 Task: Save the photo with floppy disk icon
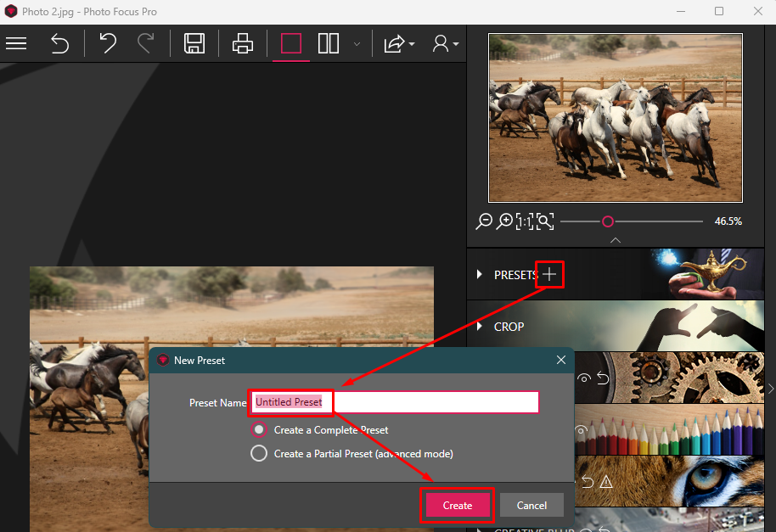(194, 43)
